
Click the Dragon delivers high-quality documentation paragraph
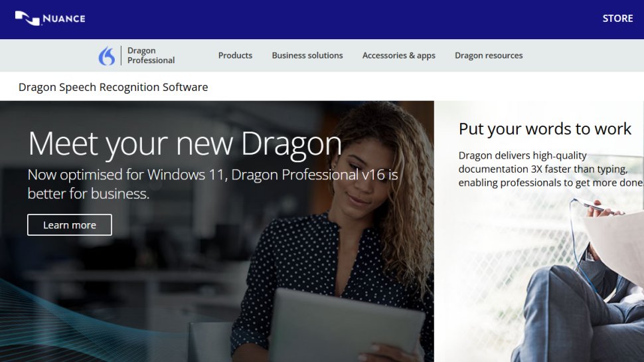point(550,169)
